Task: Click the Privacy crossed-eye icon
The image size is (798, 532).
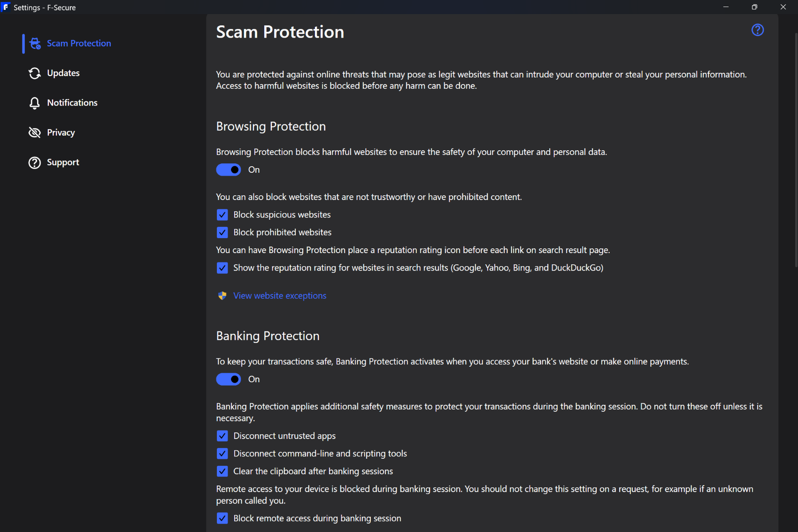Action: pyautogui.click(x=35, y=132)
